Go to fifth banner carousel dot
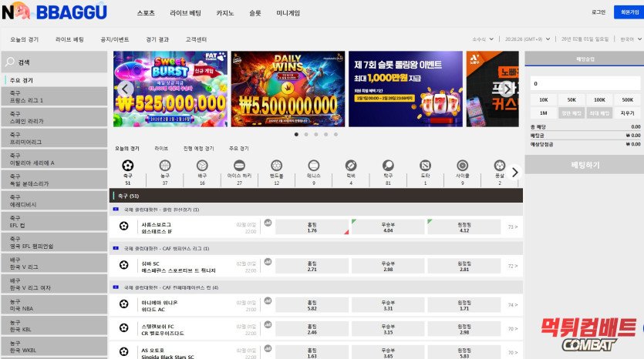This screenshot has height=359, width=644. [335, 134]
